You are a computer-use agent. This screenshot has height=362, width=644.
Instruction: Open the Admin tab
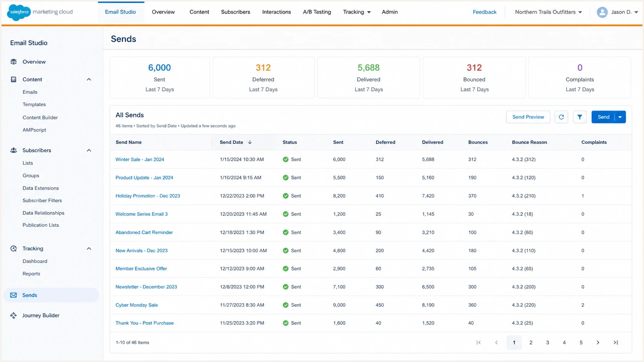390,12
